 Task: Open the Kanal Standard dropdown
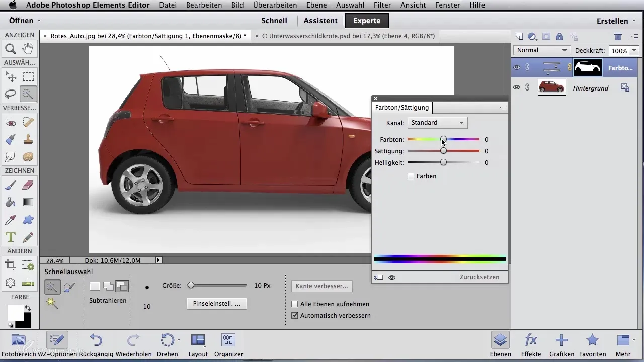(437, 123)
